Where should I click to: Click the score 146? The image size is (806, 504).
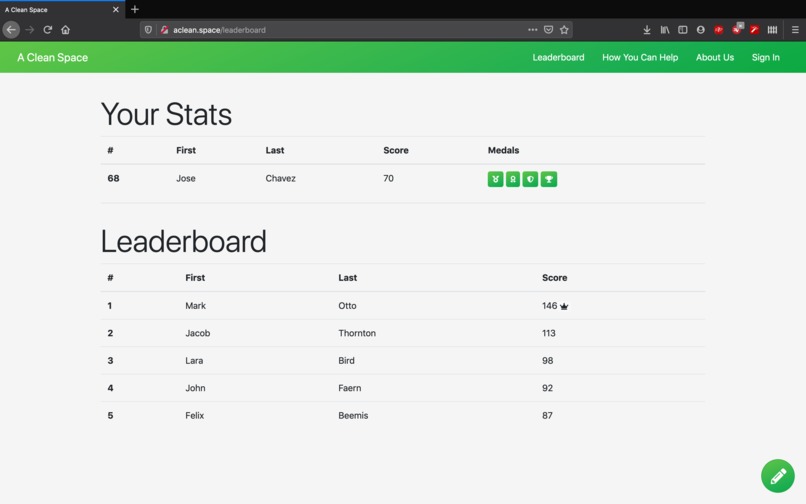(549, 306)
